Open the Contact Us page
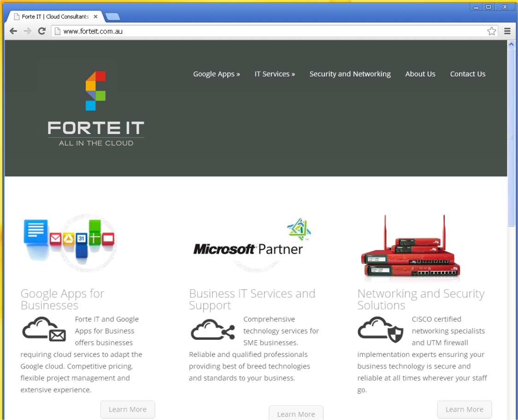Screen dimensions: 518x420 click(468, 74)
